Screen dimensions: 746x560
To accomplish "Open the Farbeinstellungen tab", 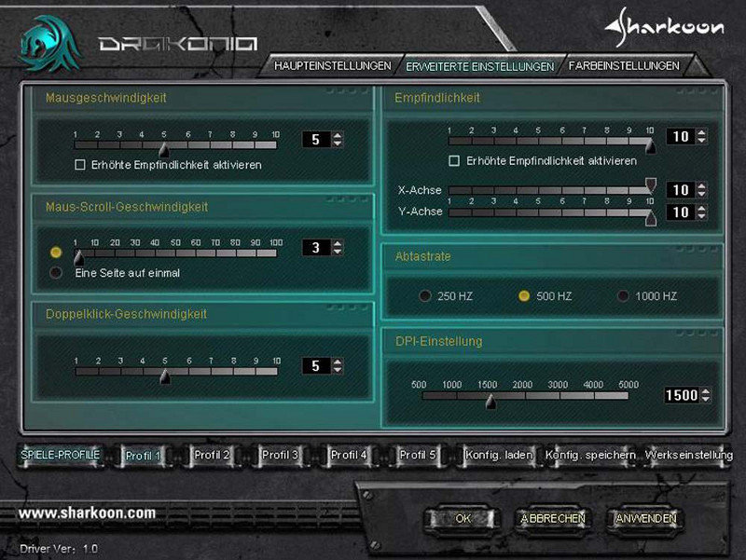I will [623, 66].
